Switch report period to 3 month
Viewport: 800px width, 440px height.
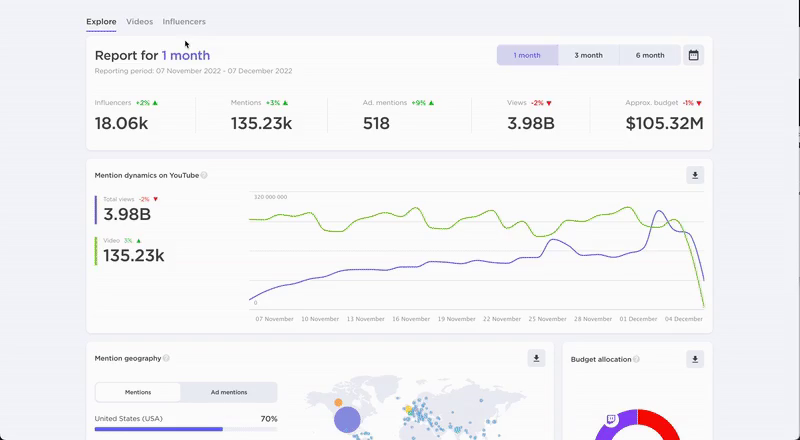[x=588, y=55]
